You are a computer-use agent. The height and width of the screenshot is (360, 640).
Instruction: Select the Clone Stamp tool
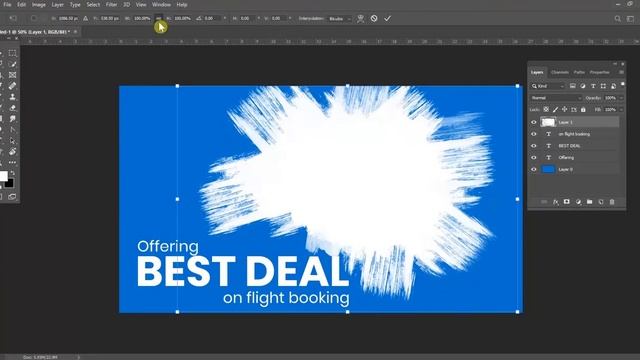[x=13, y=97]
